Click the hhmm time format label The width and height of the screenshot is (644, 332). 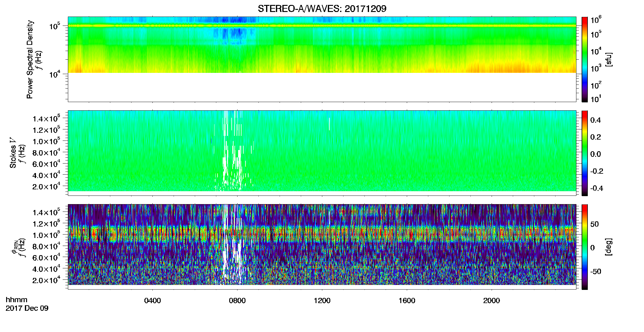(17, 300)
